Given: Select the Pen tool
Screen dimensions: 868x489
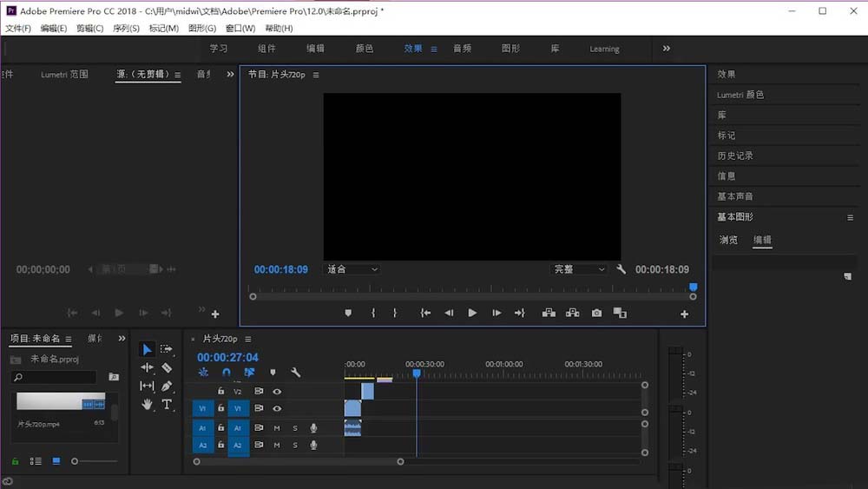Looking at the screenshot, I should [167, 386].
